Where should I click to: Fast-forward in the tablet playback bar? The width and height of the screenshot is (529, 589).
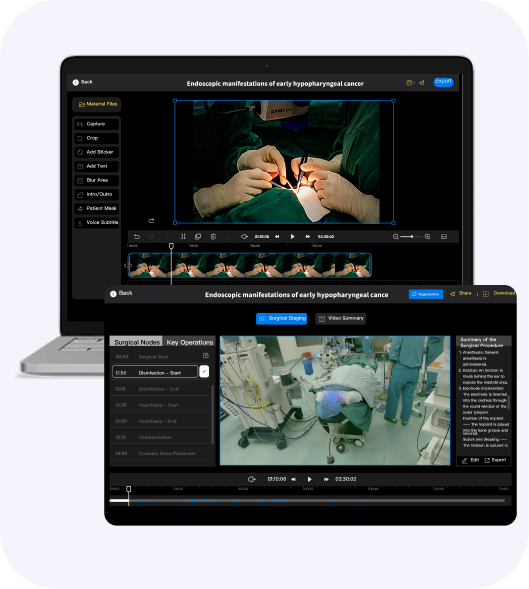(x=326, y=479)
